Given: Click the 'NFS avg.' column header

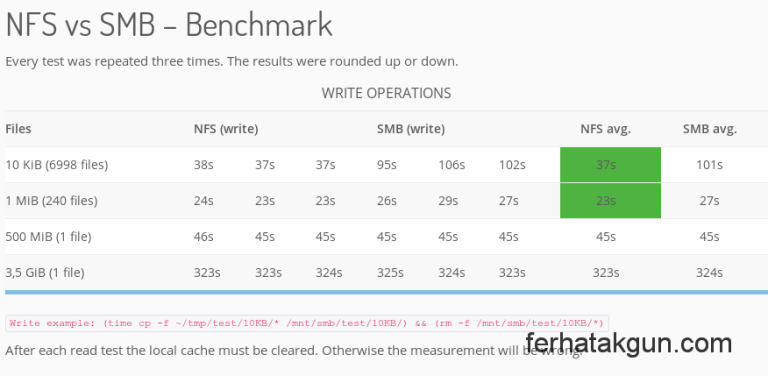Looking at the screenshot, I should click(605, 129).
